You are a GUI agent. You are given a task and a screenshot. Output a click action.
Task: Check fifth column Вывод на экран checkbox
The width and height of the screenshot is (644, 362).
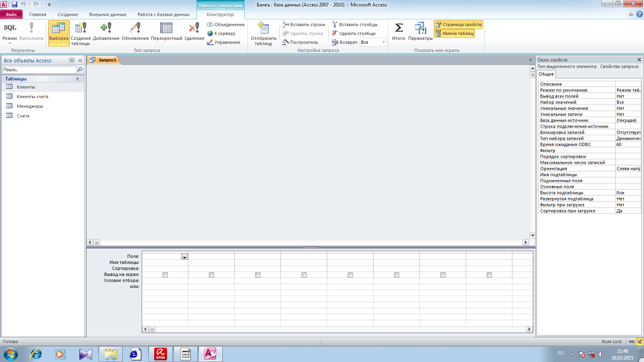coord(350,275)
